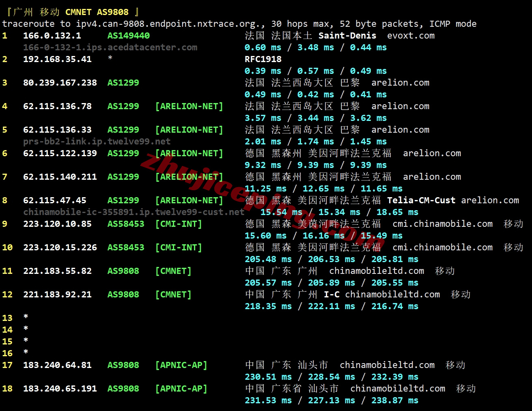
Task: Select latency 0.60 ms on hop 1
Action: (263, 47)
